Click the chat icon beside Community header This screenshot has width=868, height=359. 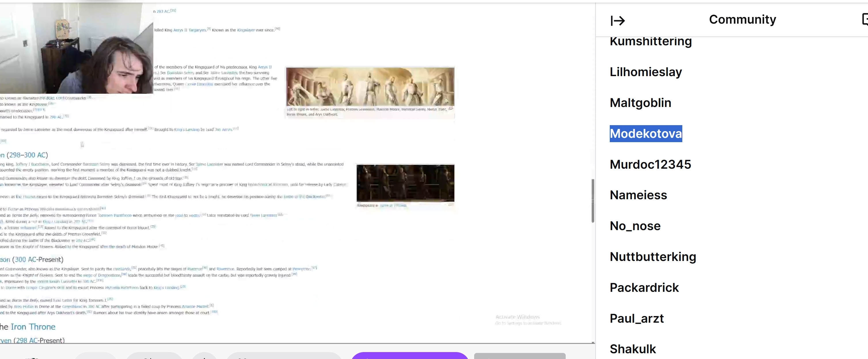coord(865,19)
